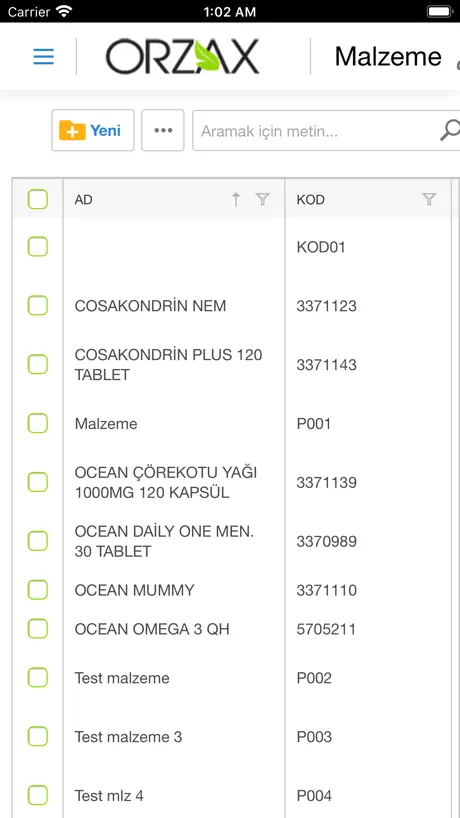
Task: Select the Malzeme page title tab
Action: tap(388, 56)
